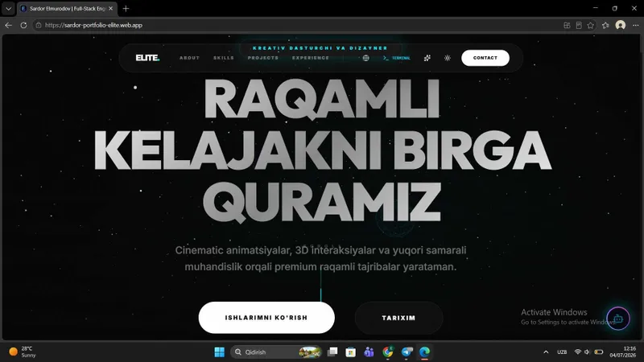Screen dimensions: 644x362
Task: Show hidden system tray icons
Action: click(x=546, y=352)
